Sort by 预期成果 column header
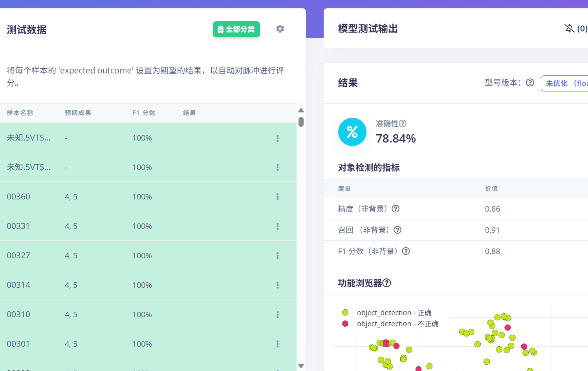This screenshot has width=588, height=371. click(78, 113)
